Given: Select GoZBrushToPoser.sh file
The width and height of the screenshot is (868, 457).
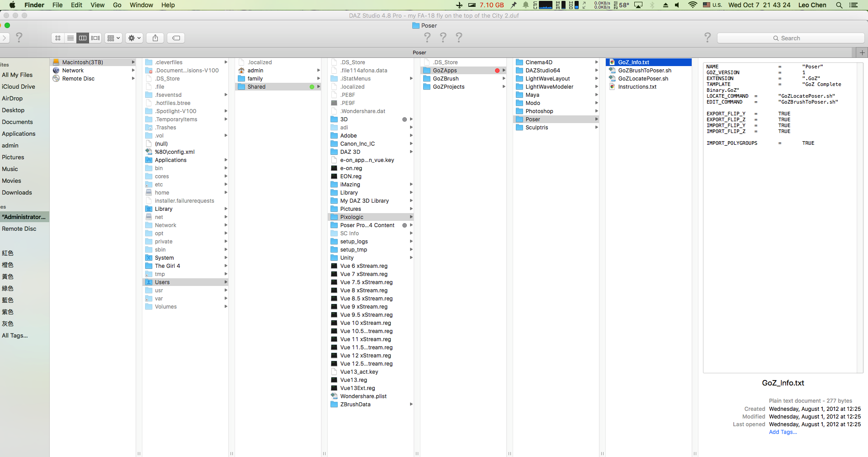Looking at the screenshot, I should [x=648, y=70].
